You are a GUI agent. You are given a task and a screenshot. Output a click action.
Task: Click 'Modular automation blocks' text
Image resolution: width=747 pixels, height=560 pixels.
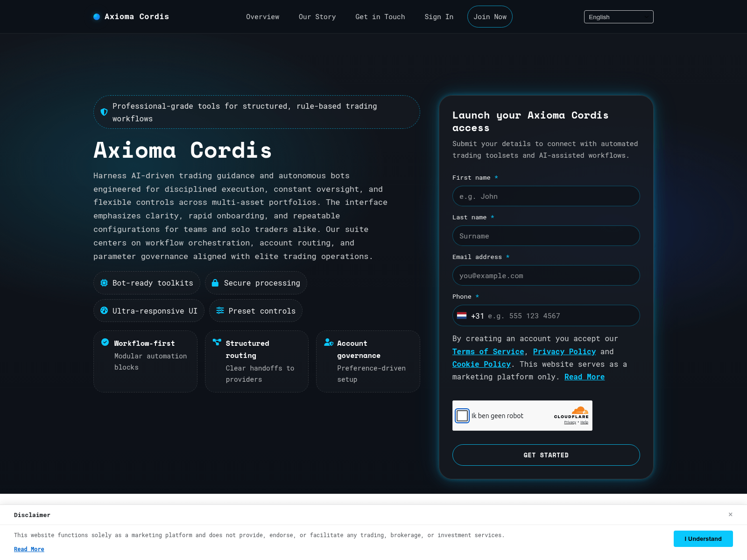click(x=150, y=362)
